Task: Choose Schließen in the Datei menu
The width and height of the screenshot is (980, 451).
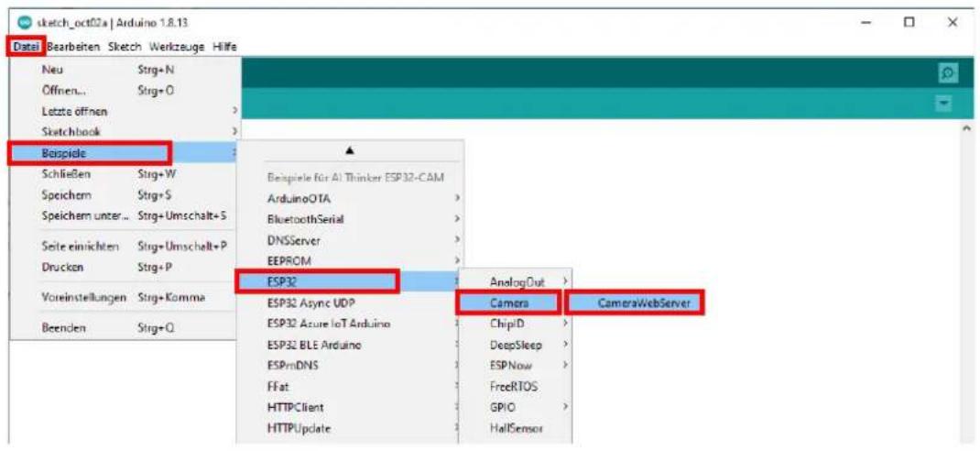Action: click(x=125, y=174)
